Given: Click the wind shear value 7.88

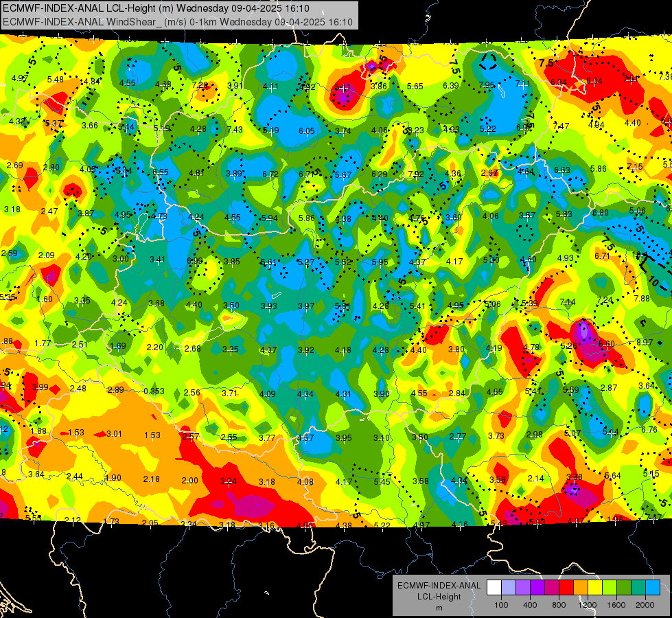Looking at the screenshot, I should (x=642, y=298).
